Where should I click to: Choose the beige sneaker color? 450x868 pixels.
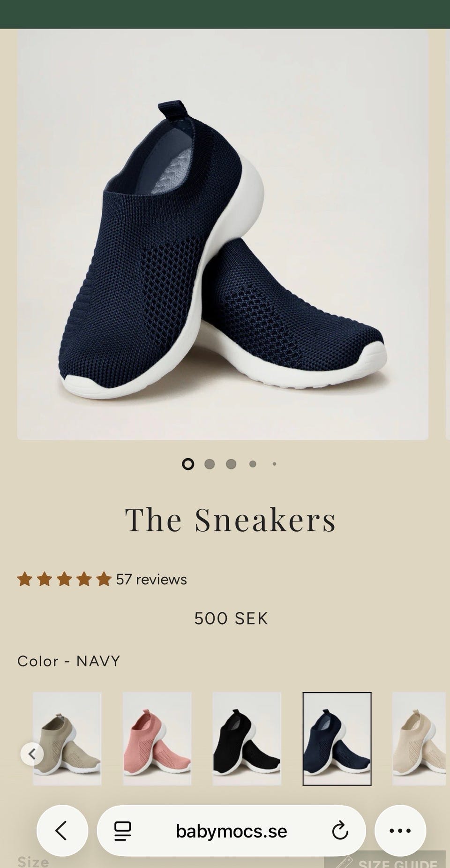coord(419,739)
